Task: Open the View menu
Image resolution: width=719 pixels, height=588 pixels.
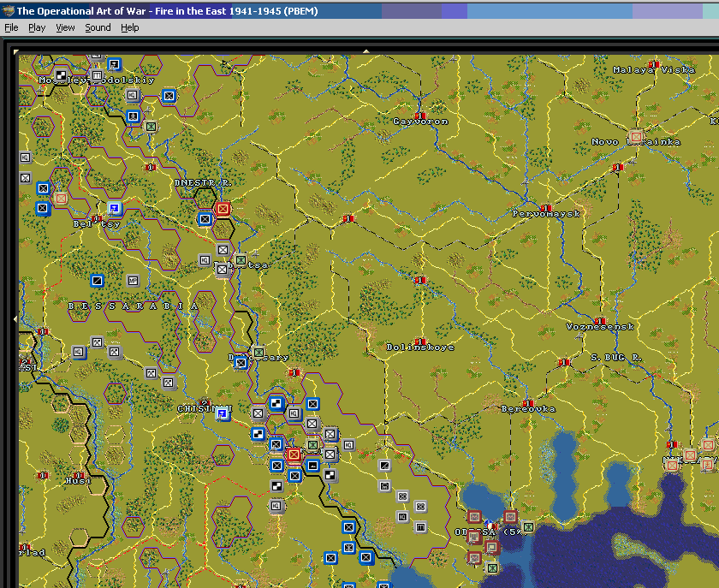Action: pos(65,27)
